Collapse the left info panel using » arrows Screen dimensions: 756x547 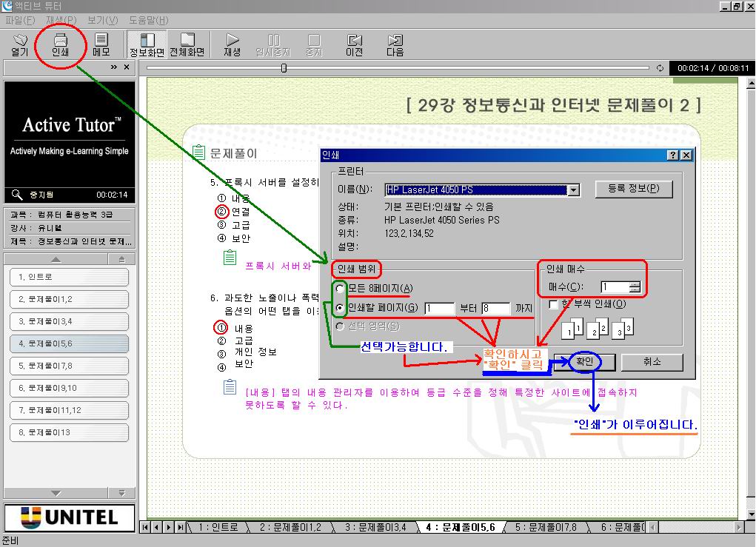114,67
